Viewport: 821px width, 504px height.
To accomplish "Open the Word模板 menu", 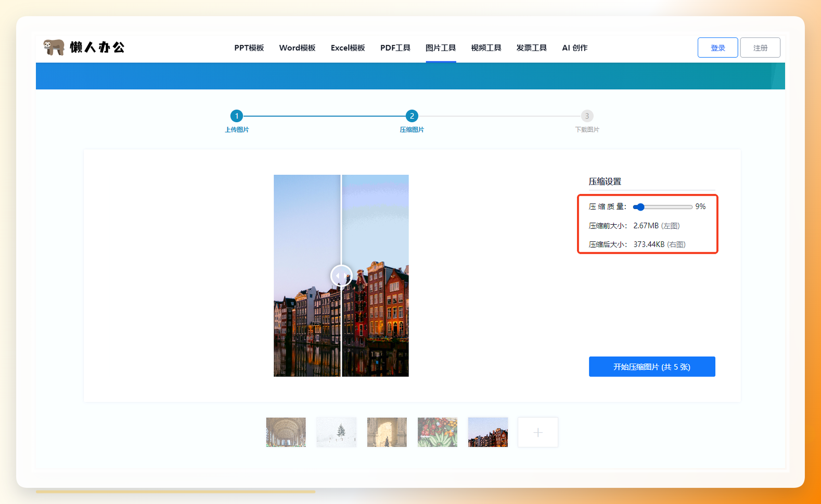I will pyautogui.click(x=297, y=48).
